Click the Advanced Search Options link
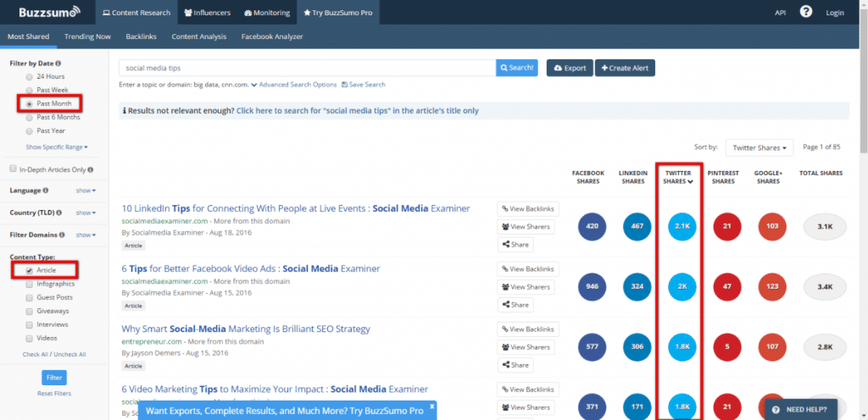Viewport: 868px width, 420px height. pos(298,85)
